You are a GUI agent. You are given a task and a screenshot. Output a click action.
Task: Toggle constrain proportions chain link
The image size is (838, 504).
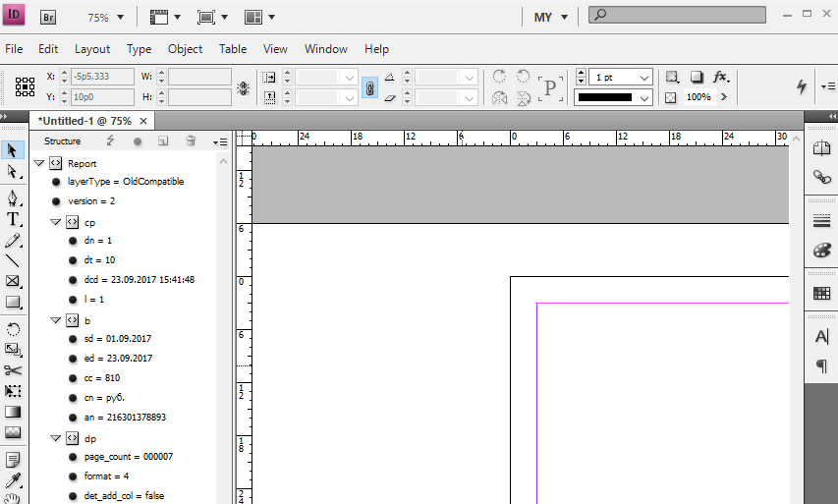point(369,87)
